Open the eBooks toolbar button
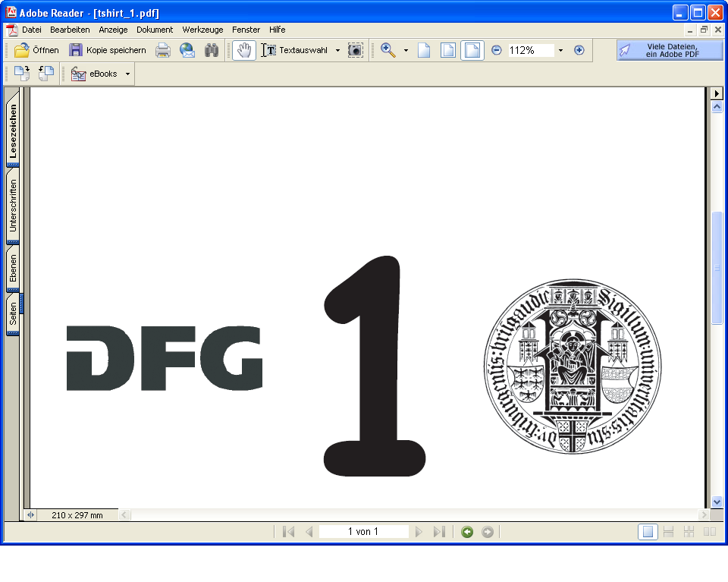The height and width of the screenshot is (582, 728). 94,74
